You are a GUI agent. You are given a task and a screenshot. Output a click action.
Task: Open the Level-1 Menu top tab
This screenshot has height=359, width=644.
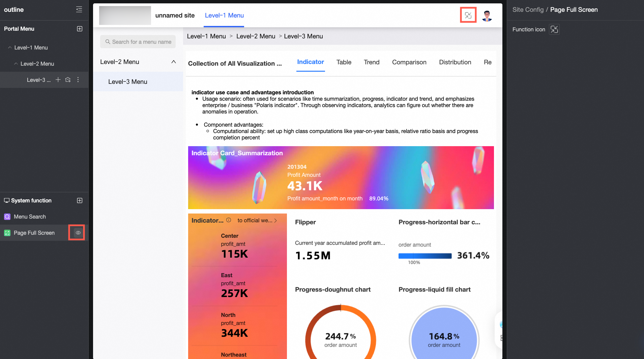[224, 15]
